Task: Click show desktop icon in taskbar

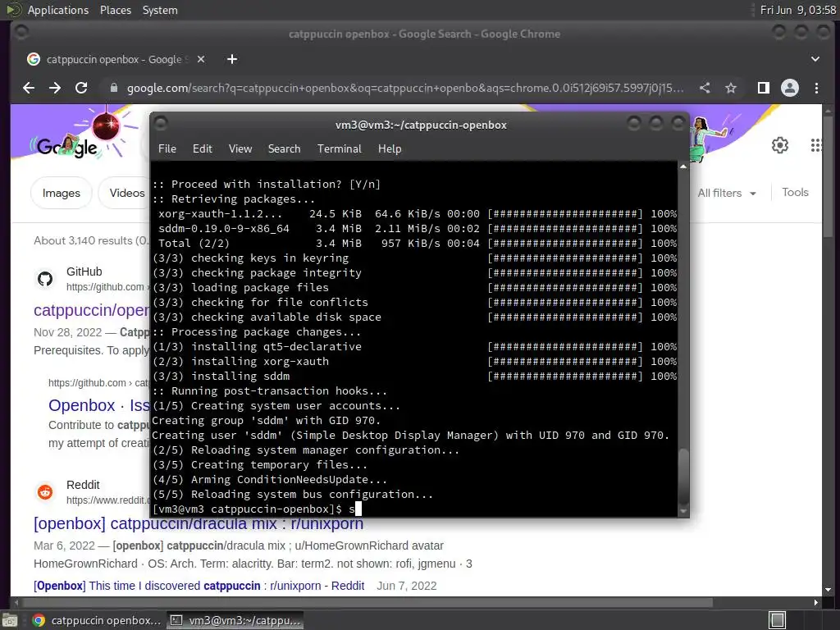Action: [x=10, y=620]
